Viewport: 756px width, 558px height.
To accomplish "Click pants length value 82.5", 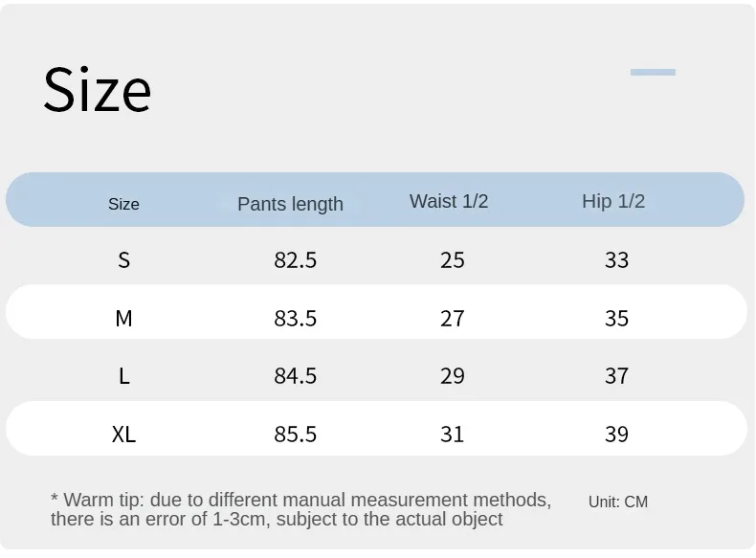I will click(295, 260).
